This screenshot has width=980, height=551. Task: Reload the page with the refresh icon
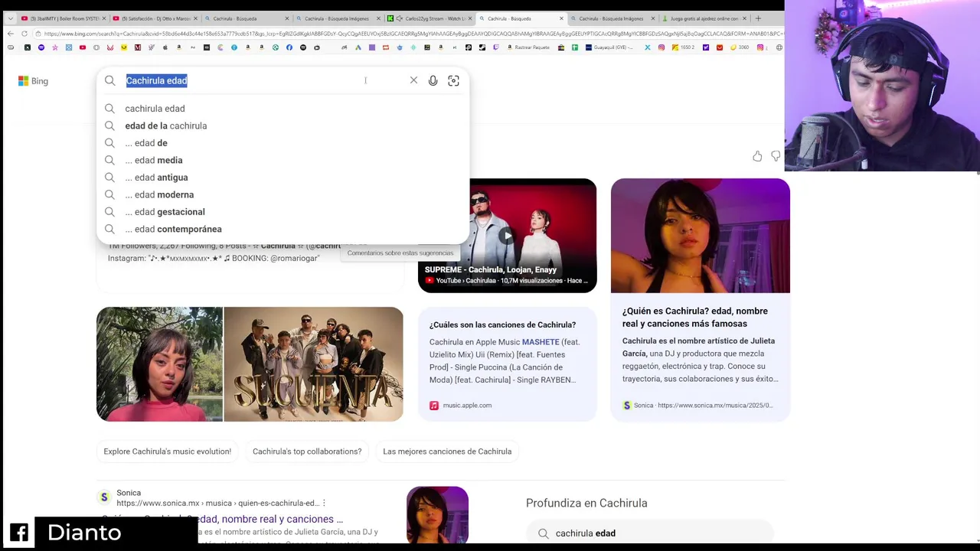pos(24,34)
